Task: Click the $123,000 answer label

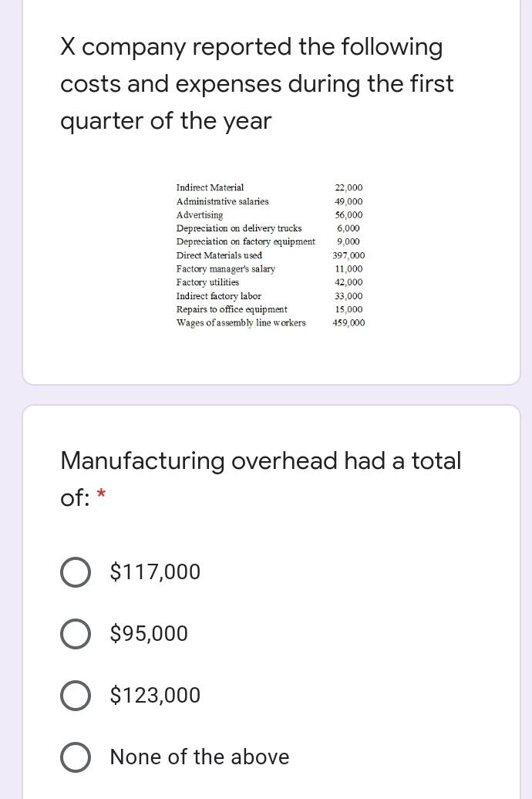Action: [154, 696]
